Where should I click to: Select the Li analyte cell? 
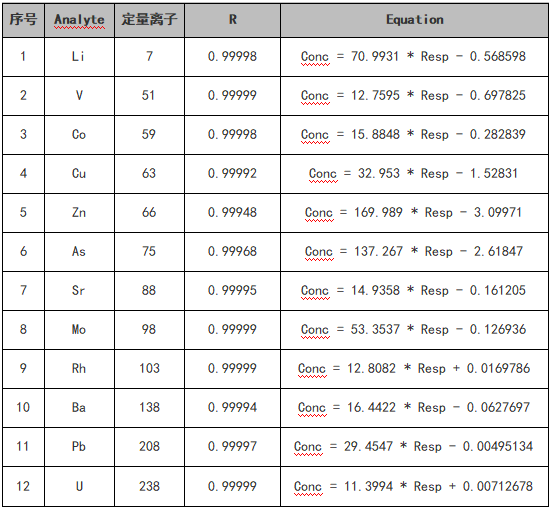(x=79, y=57)
